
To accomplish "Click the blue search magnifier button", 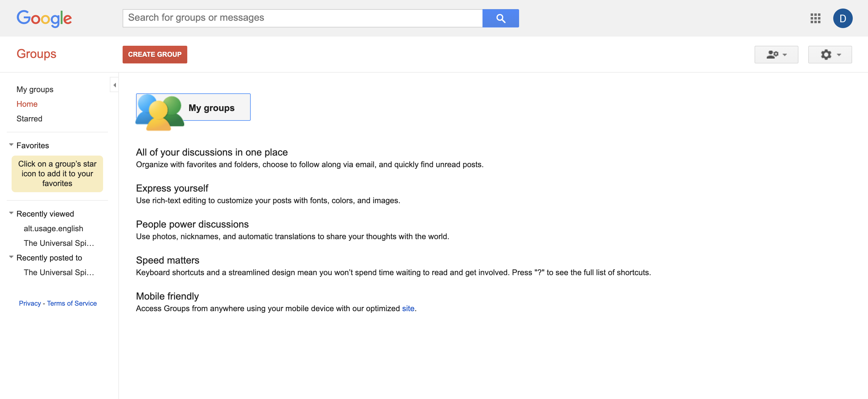I will tap(500, 18).
